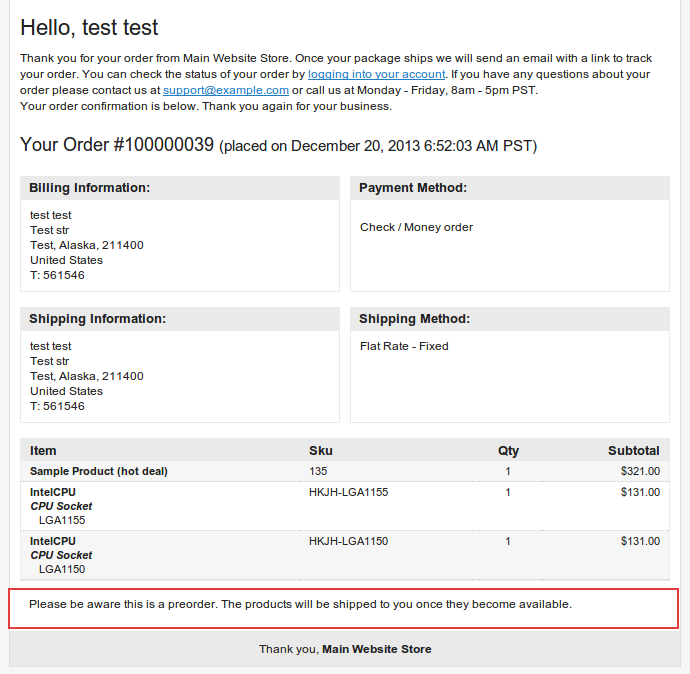
Task: Click the $321.00 subtotal amount
Action: pyautogui.click(x=640, y=471)
